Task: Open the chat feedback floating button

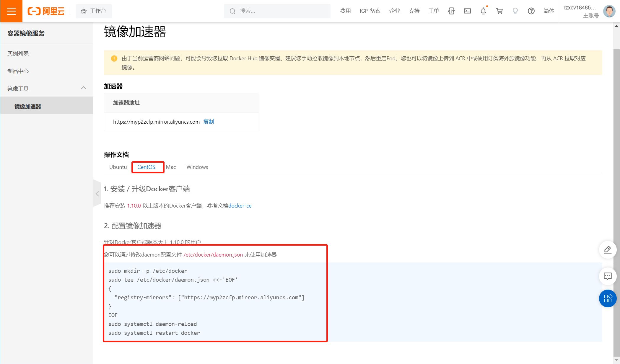Action: 608,276
